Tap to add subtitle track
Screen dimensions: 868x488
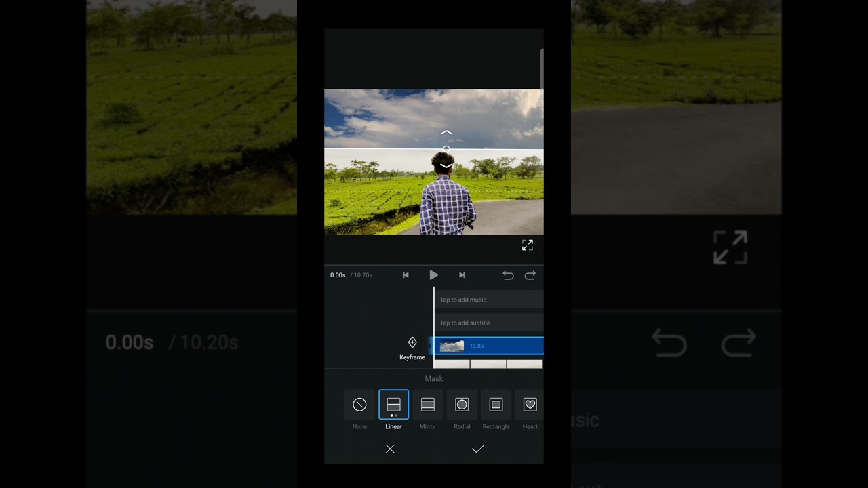(x=465, y=323)
